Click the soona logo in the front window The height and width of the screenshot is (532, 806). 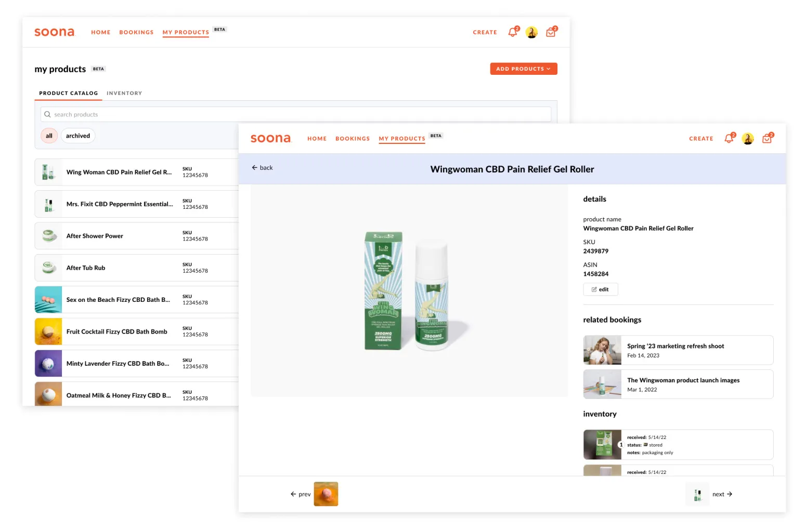pos(271,138)
